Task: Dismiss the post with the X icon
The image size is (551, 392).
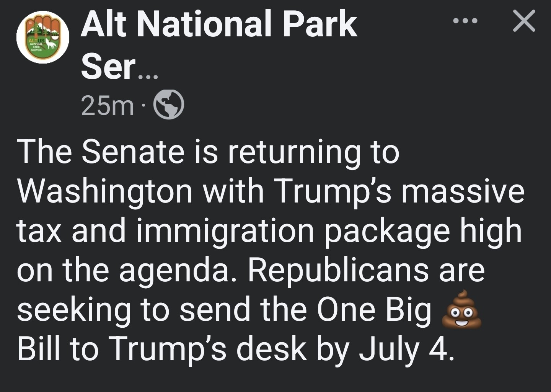Action: (524, 21)
